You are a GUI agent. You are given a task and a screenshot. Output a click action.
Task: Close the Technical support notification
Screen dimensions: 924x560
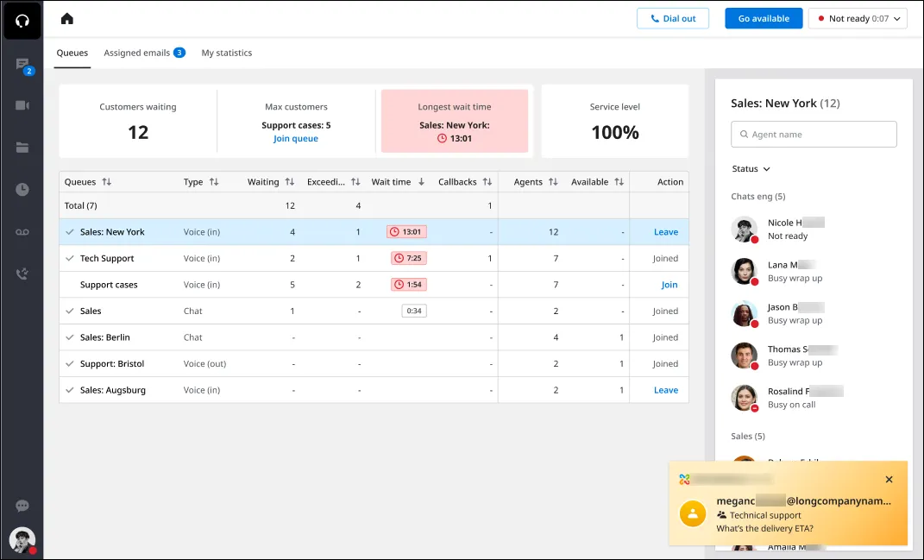pos(889,480)
